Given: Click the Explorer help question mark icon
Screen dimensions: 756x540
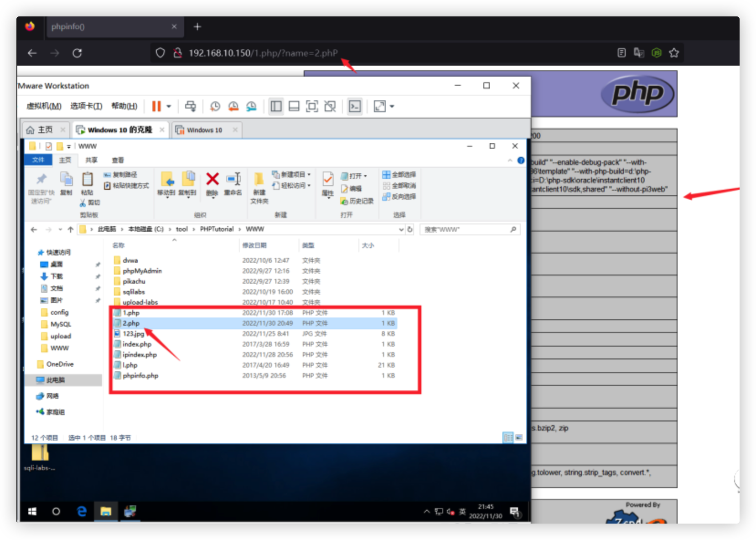Looking at the screenshot, I should pos(521,161).
